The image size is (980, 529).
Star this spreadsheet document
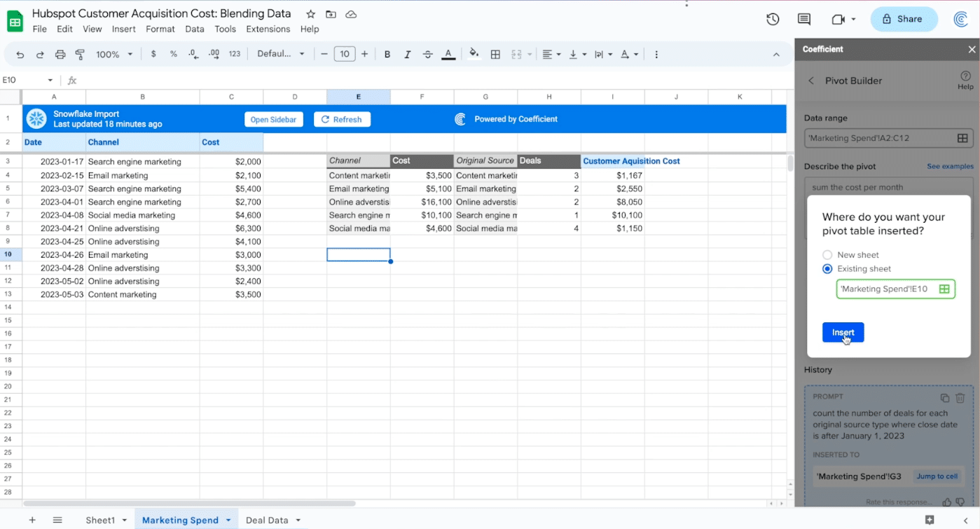pyautogui.click(x=310, y=14)
